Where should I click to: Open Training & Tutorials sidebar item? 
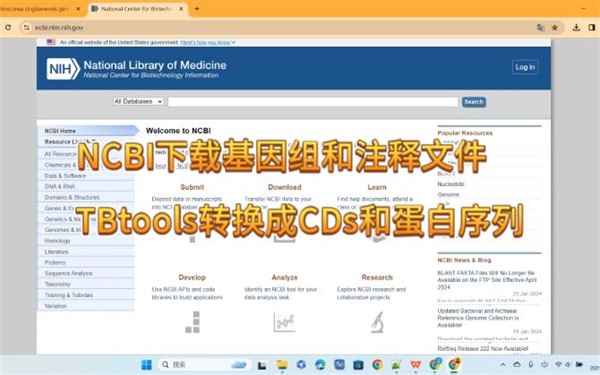69,295
